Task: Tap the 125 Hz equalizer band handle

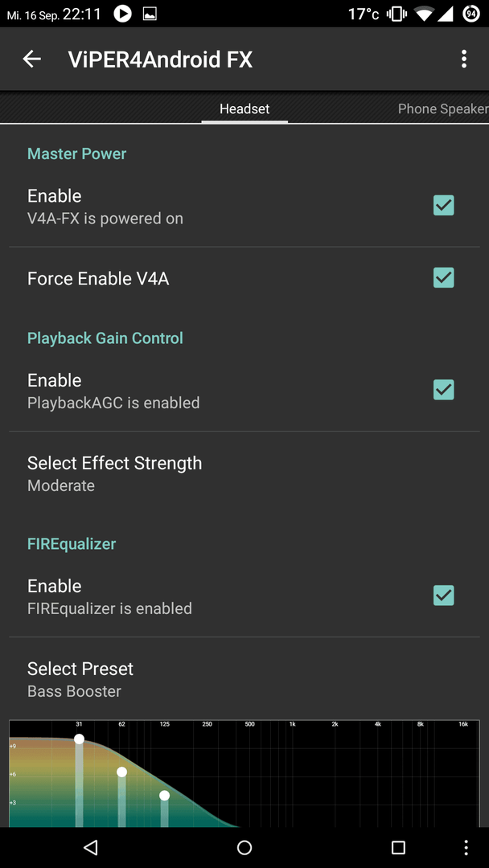Action: pos(165,796)
